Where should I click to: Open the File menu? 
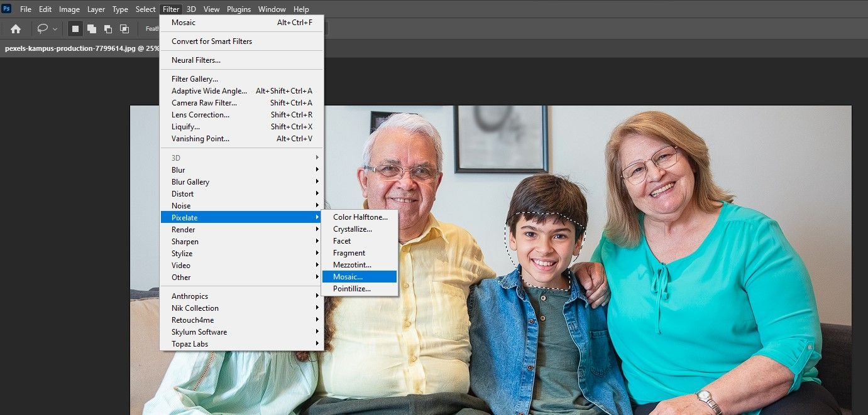(26, 9)
